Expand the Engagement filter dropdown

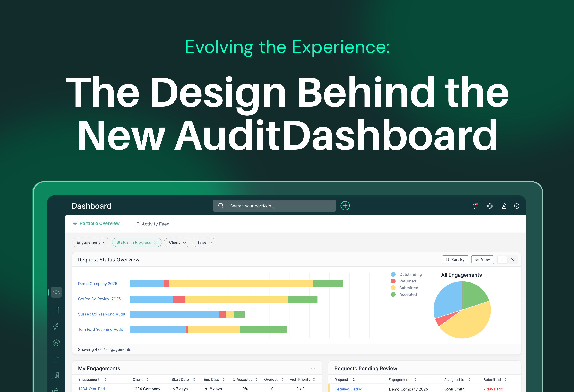click(x=91, y=243)
